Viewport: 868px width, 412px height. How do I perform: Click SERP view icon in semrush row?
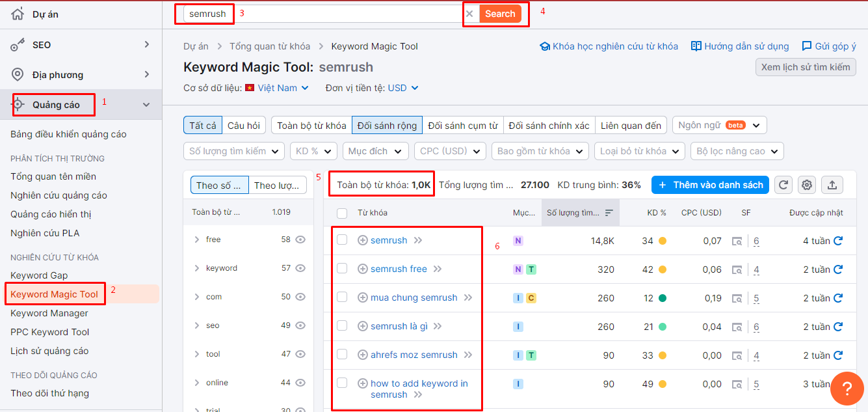pos(737,241)
